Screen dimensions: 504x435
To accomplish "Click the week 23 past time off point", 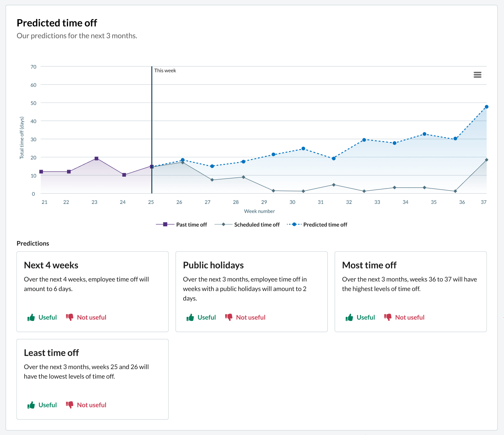I will pyautogui.click(x=96, y=159).
